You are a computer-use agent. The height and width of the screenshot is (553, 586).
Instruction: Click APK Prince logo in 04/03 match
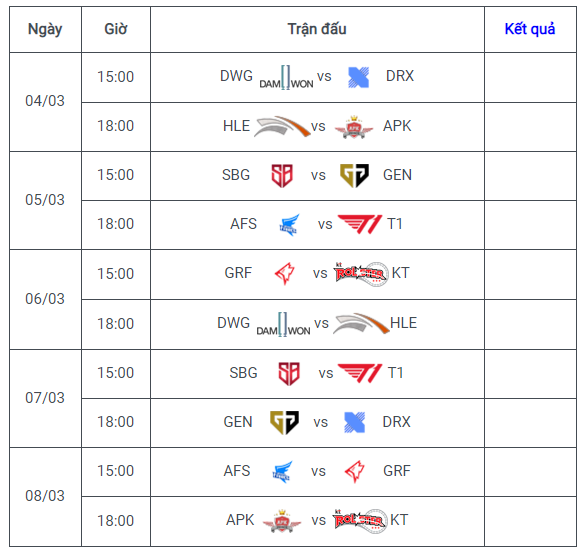(x=354, y=127)
